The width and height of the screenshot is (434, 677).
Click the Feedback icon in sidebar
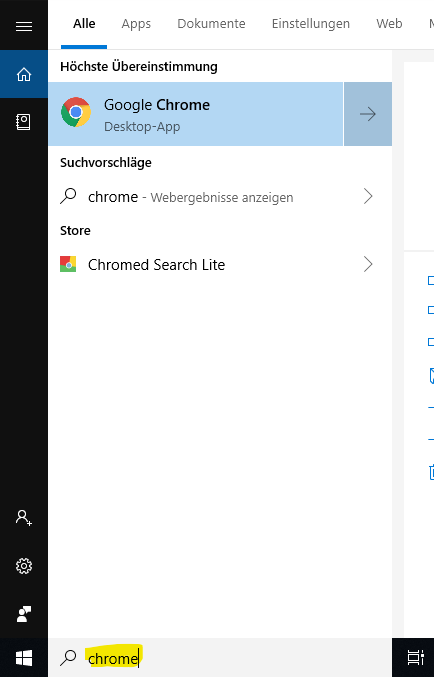[x=24, y=614]
